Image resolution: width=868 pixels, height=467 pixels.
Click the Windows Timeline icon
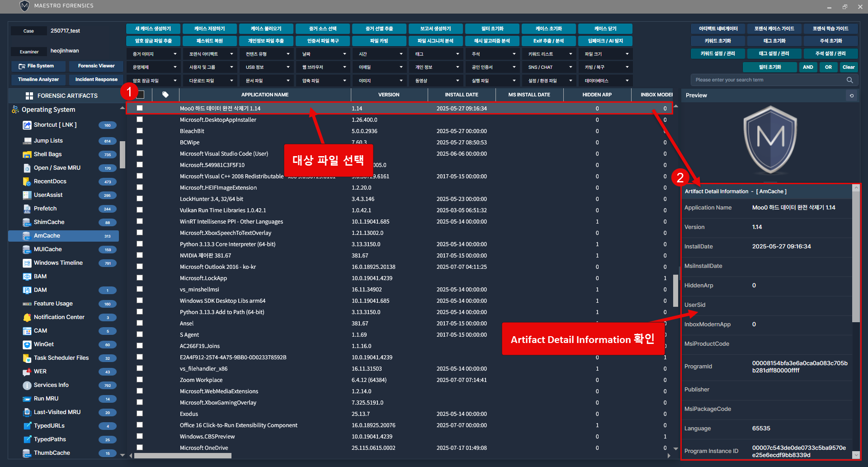[x=27, y=263]
